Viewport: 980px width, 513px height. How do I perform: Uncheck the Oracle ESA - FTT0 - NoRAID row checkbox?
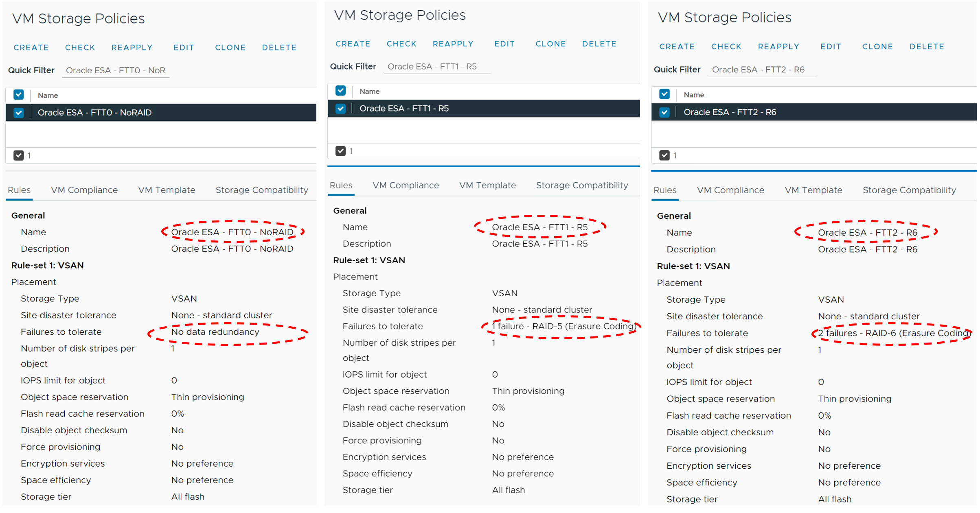(19, 113)
